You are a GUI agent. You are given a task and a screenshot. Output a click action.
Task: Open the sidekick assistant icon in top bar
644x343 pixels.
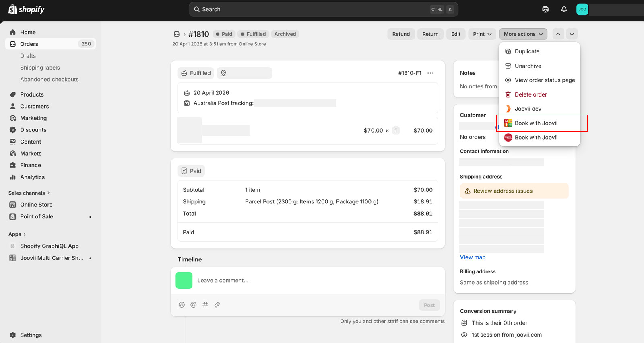[545, 9]
